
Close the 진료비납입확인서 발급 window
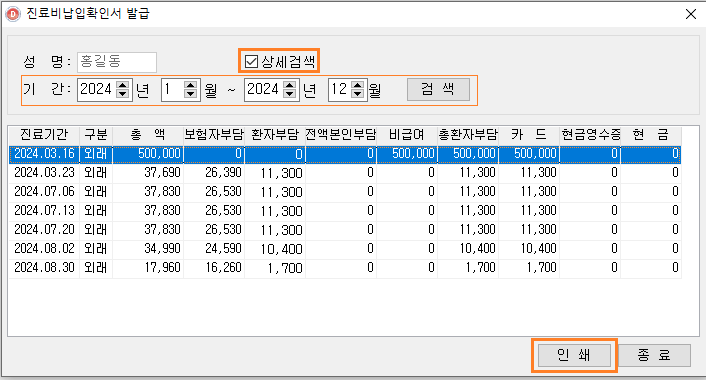pos(691,14)
